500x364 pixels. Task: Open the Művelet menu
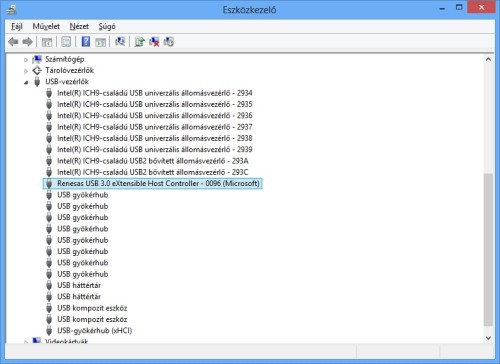(x=46, y=26)
